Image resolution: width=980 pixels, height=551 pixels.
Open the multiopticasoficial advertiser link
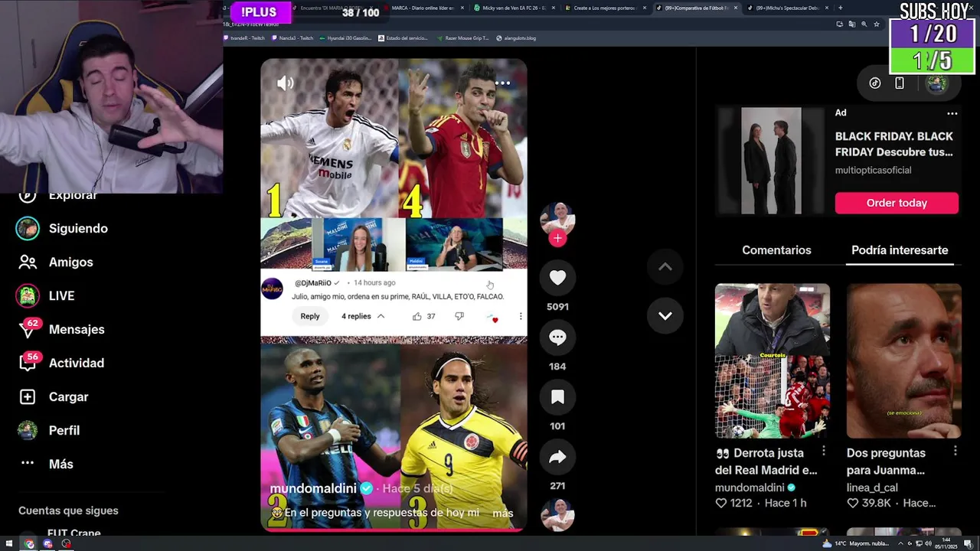pyautogui.click(x=873, y=170)
